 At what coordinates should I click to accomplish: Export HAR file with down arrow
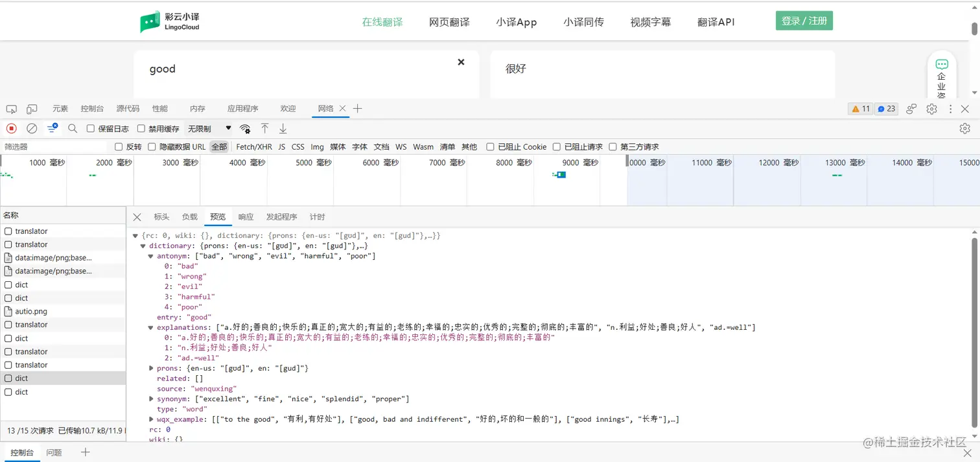[283, 128]
